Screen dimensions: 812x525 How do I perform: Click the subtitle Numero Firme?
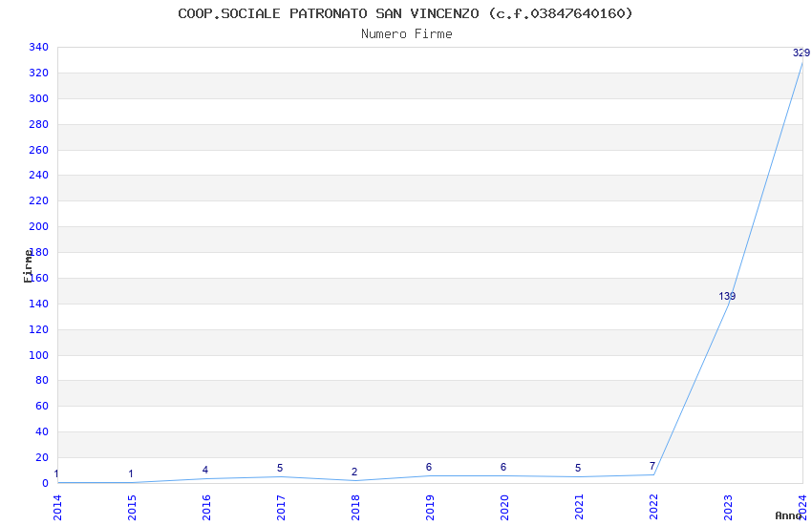click(407, 34)
